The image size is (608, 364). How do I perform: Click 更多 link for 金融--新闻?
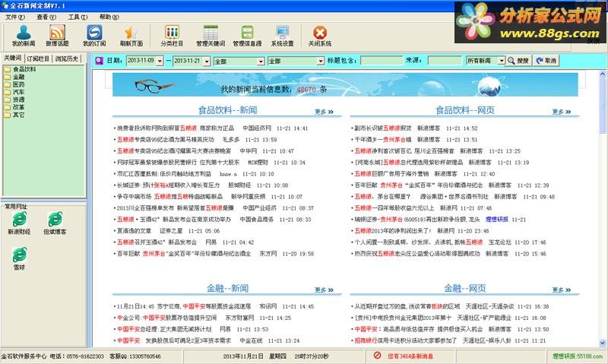[x=325, y=290]
